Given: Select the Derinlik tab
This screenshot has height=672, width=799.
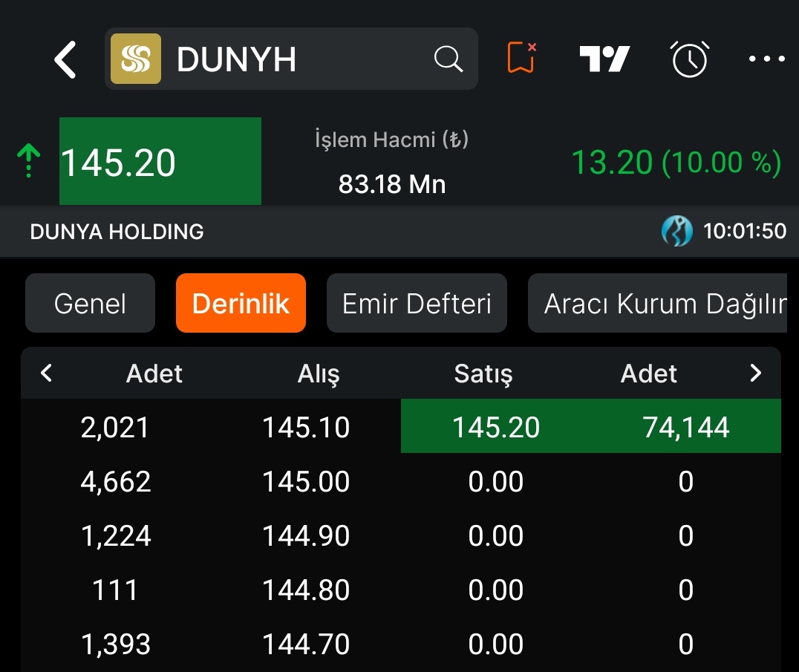Looking at the screenshot, I should point(241,303).
